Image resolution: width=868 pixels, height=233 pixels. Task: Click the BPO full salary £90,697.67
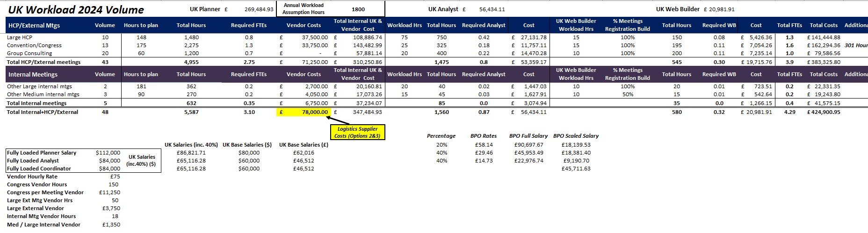528,145
